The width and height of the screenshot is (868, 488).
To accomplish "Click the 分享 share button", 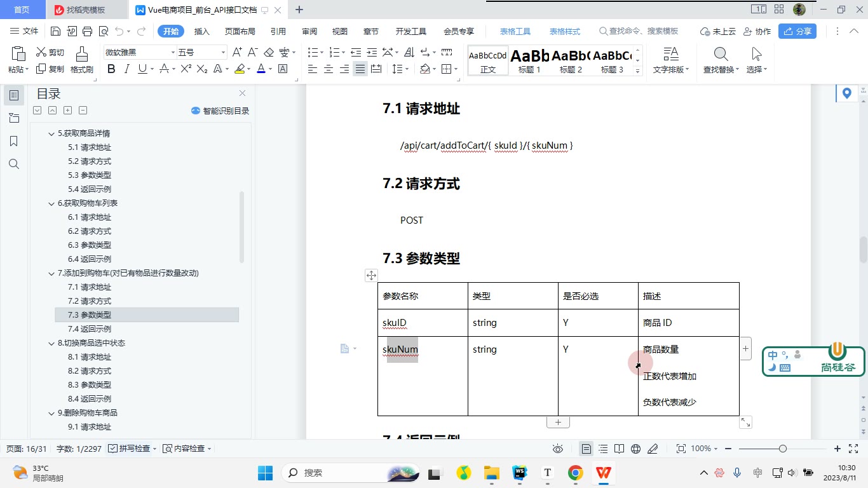I will click(797, 31).
